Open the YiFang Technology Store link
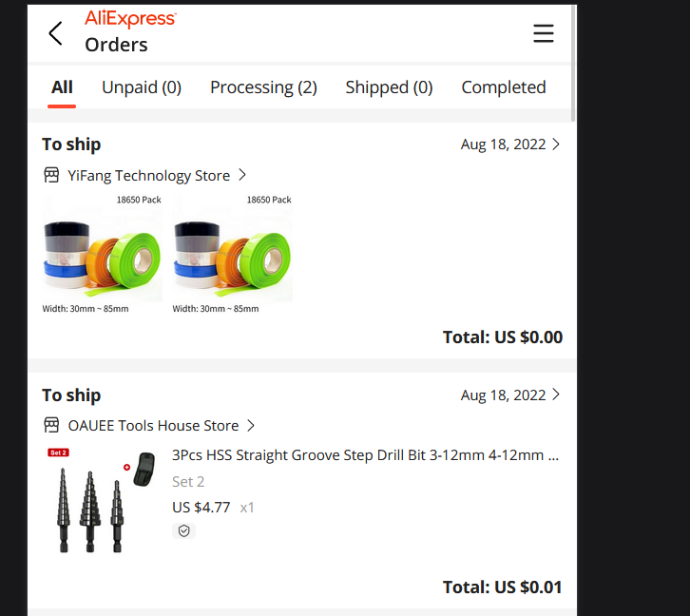This screenshot has height=616, width=690. 148,176
